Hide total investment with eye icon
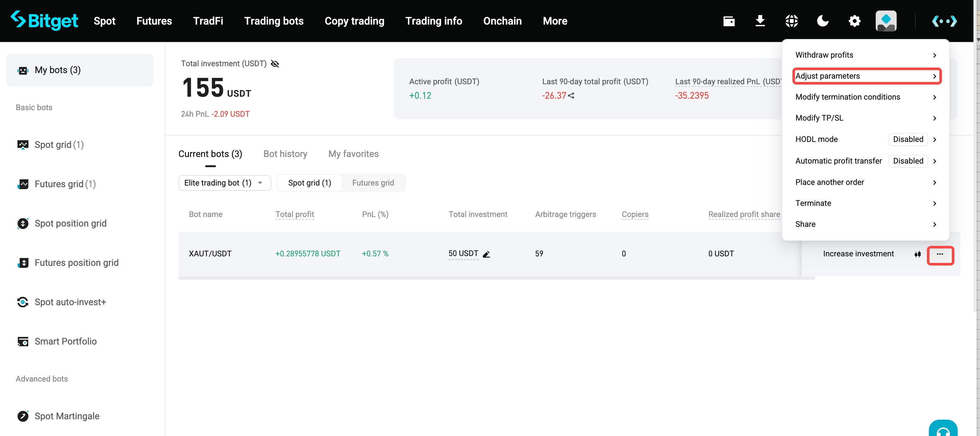Image resolution: width=980 pixels, height=436 pixels. click(275, 64)
